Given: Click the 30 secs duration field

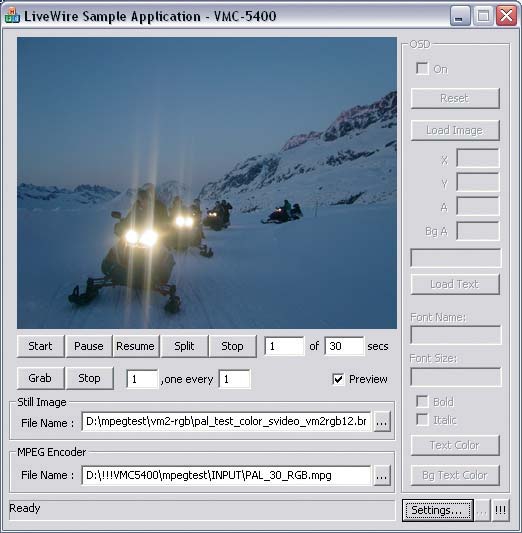Looking at the screenshot, I should click(344, 346).
